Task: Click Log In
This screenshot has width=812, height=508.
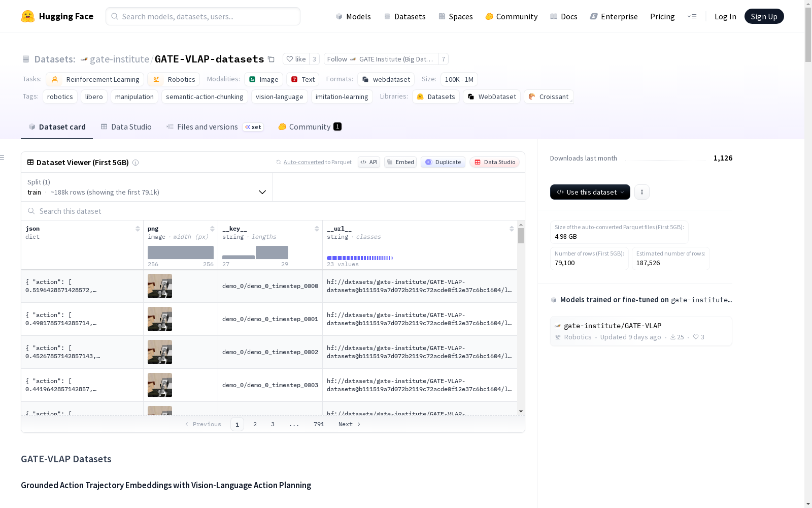Action: [725, 16]
